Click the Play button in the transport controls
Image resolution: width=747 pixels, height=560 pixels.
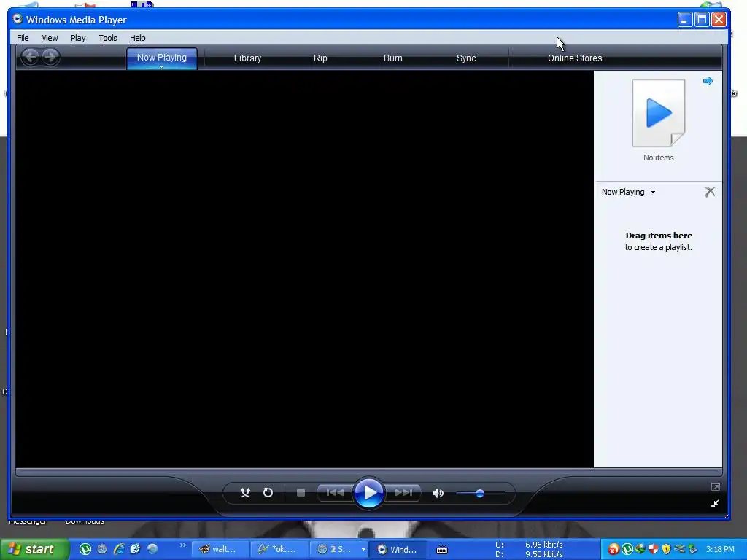tap(369, 492)
